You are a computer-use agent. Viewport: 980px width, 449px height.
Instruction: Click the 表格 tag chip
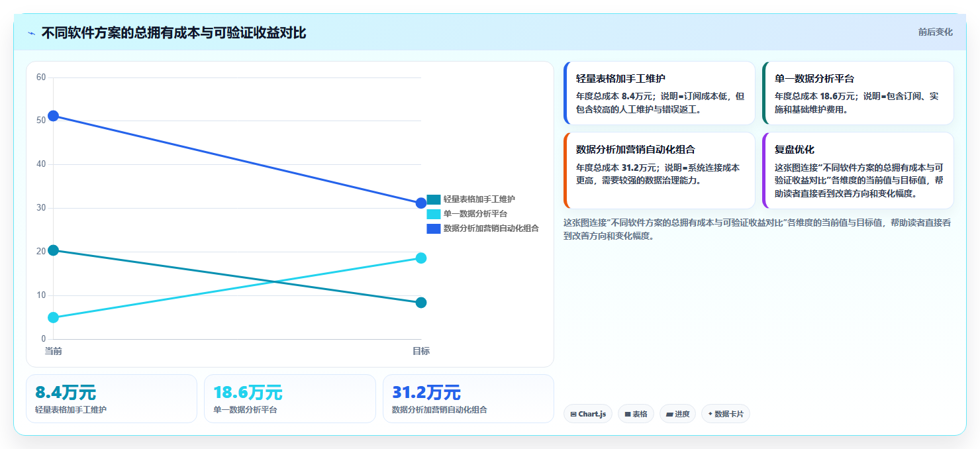tap(636, 414)
